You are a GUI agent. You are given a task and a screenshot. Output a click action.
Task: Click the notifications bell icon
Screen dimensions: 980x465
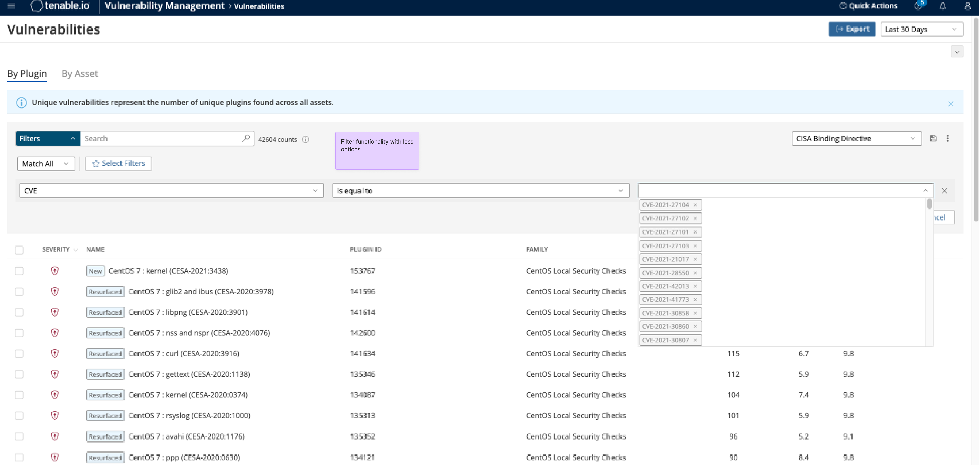click(x=942, y=6)
